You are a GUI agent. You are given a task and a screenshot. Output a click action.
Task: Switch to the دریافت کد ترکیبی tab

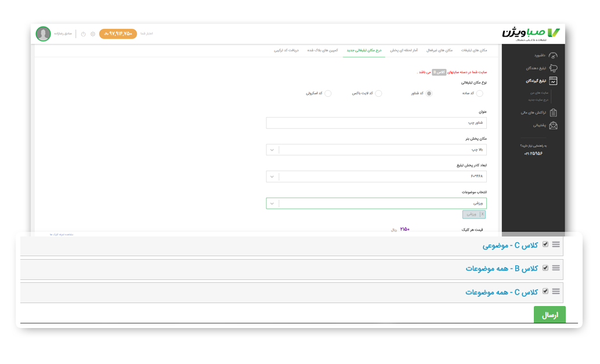click(x=286, y=50)
